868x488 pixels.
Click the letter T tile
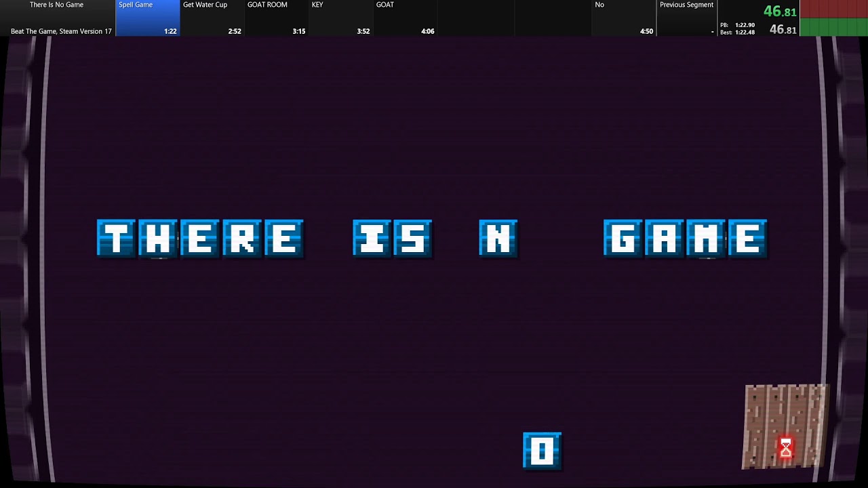117,239
